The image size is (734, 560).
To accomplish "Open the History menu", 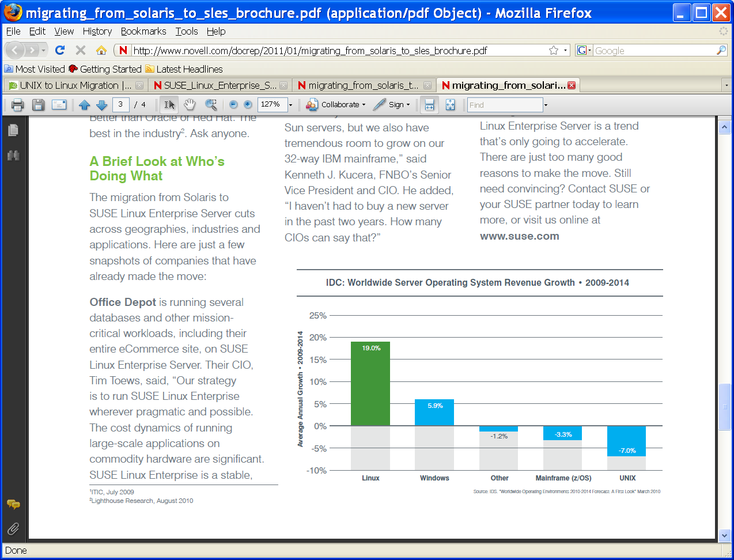I will click(97, 31).
